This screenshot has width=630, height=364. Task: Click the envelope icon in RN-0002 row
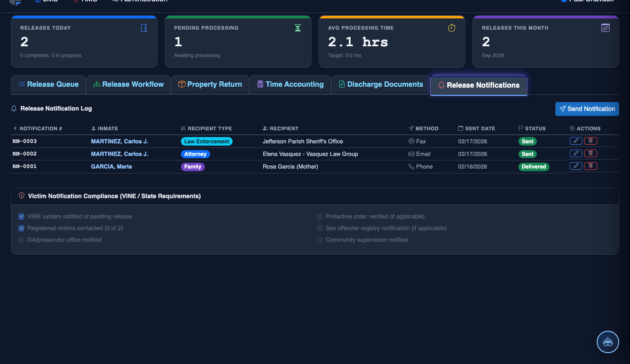[x=411, y=154]
